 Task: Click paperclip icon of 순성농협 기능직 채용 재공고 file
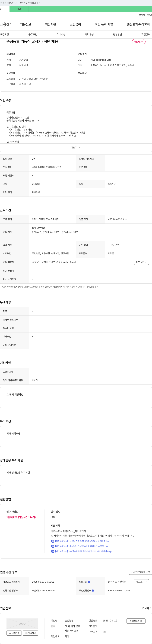53,541
